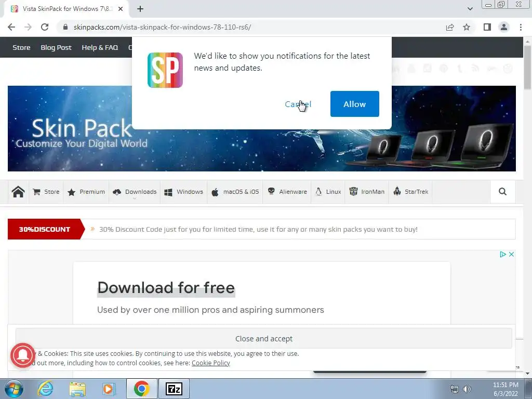This screenshot has height=399, width=532.
Task: Click the AdChoices triangle icon
Action: [503, 254]
